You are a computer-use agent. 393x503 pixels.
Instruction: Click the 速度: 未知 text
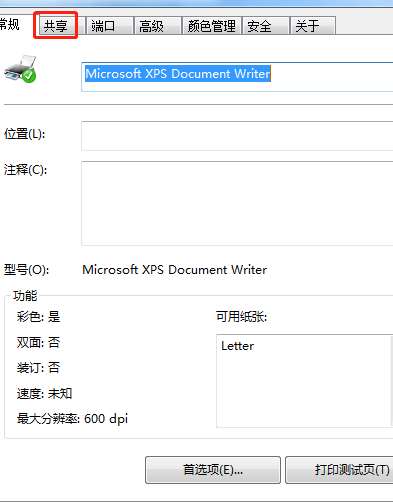(x=44, y=393)
